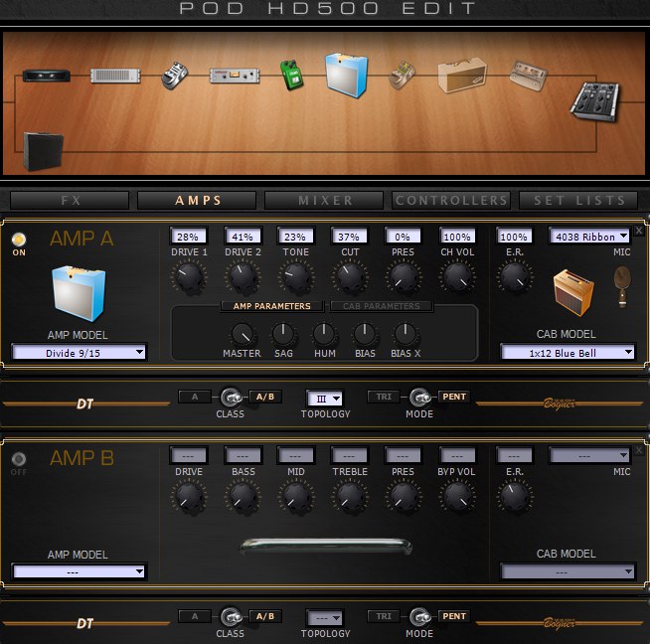This screenshot has width=650, height=644.
Task: Click the DRIVE 1 value field 28%
Action: [189, 237]
